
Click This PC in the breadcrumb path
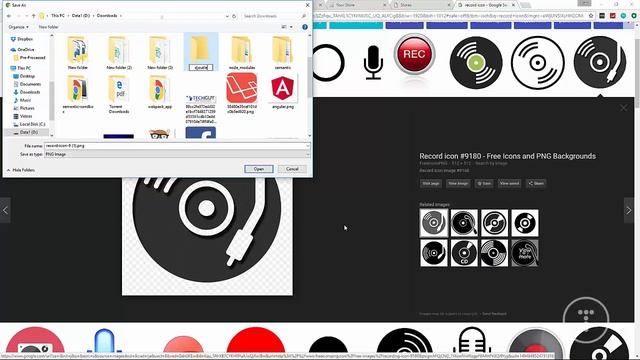click(x=58, y=16)
